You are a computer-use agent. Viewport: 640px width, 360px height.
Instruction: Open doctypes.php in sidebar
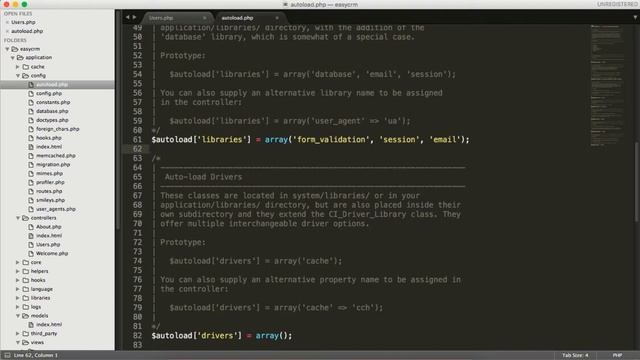52,120
